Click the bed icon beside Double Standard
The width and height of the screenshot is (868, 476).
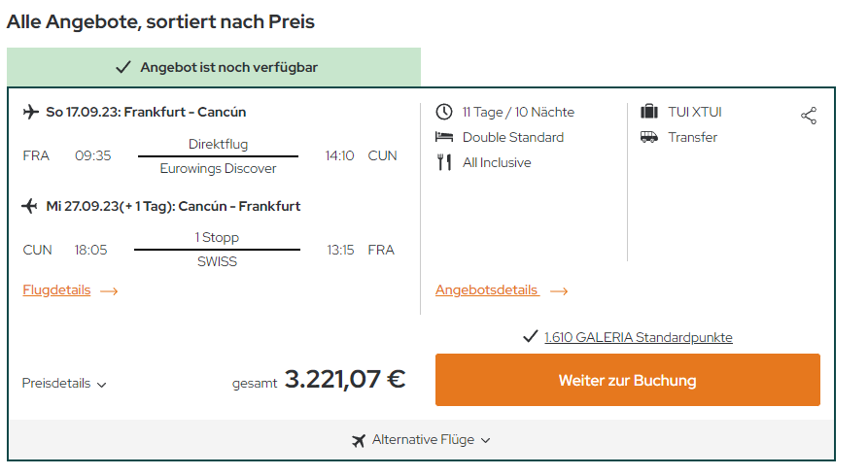point(444,137)
